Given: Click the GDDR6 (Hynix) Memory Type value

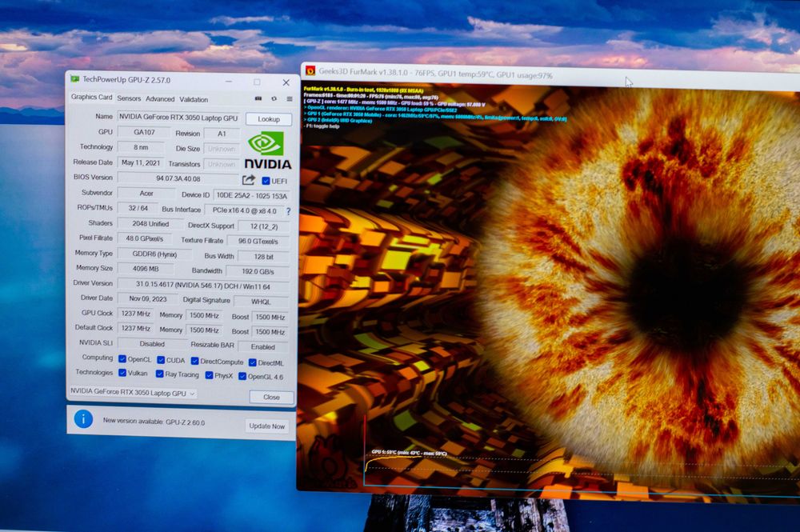Looking at the screenshot, I should click(x=154, y=254).
